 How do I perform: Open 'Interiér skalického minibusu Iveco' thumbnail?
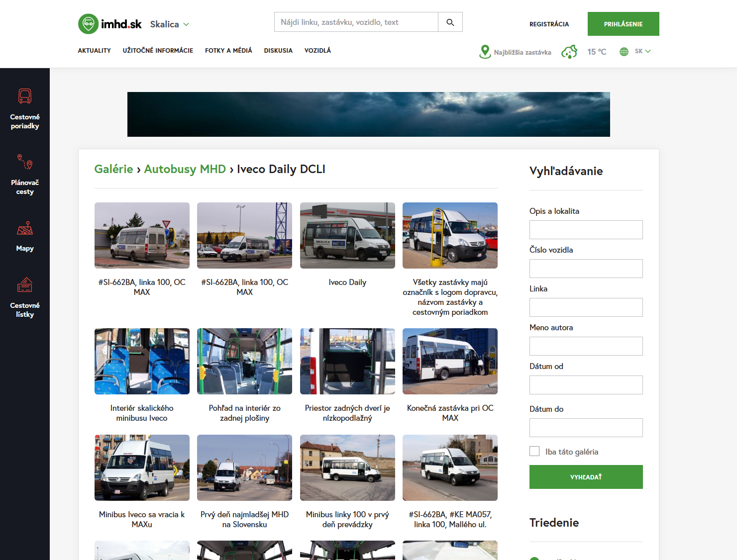[x=142, y=361]
